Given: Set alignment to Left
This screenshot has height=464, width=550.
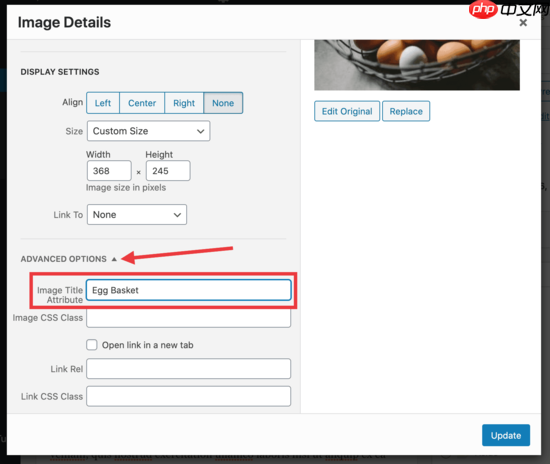Looking at the screenshot, I should coord(103,103).
